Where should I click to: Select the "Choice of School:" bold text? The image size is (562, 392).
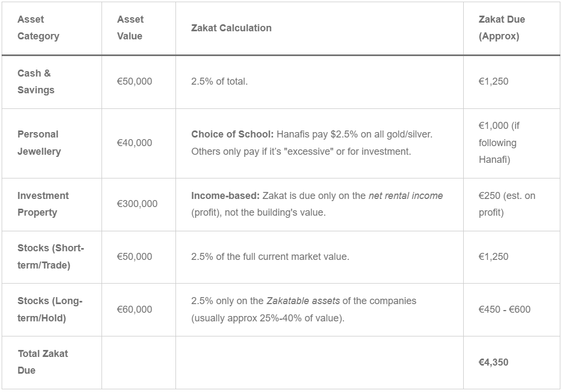click(x=232, y=134)
